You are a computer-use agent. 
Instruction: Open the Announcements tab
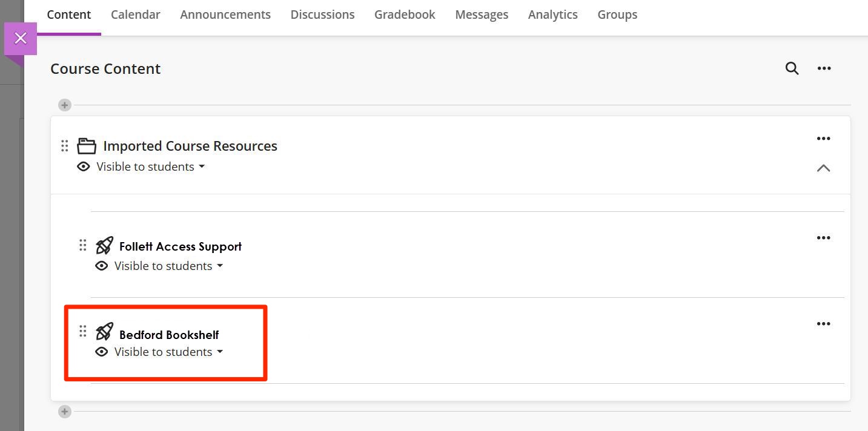pos(225,15)
